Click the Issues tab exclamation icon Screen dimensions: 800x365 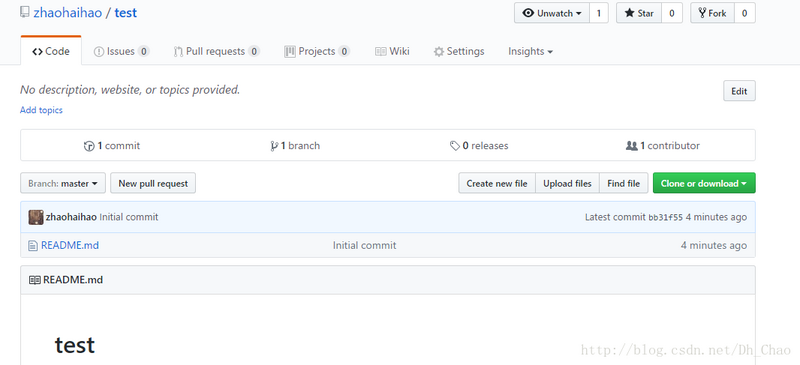point(99,52)
